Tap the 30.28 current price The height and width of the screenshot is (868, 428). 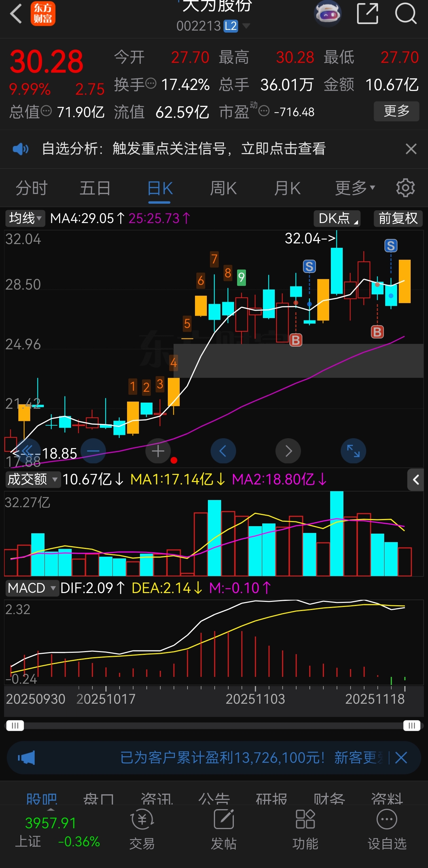[x=47, y=61]
